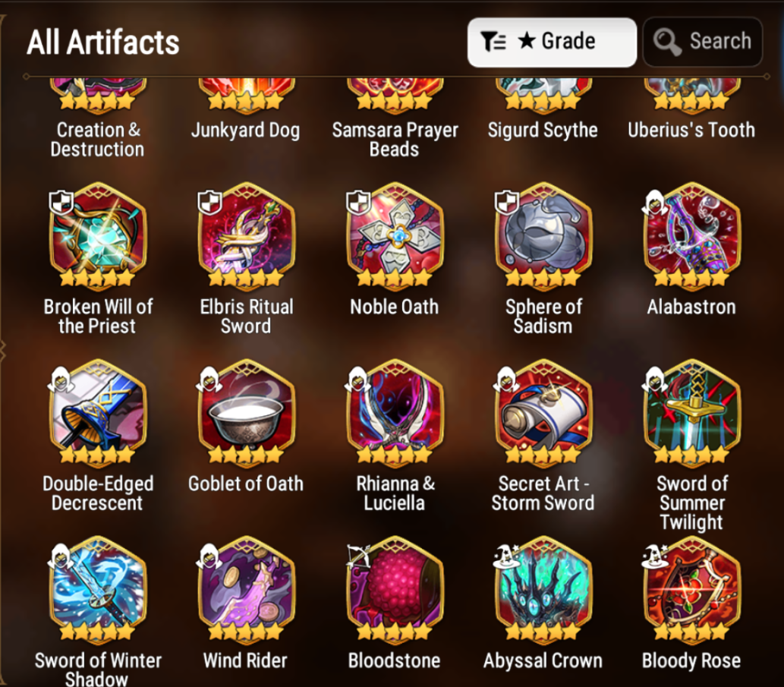The image size is (784, 687).
Task: Pick the Double-Edged Decrescent artifact
Action: pos(98,414)
